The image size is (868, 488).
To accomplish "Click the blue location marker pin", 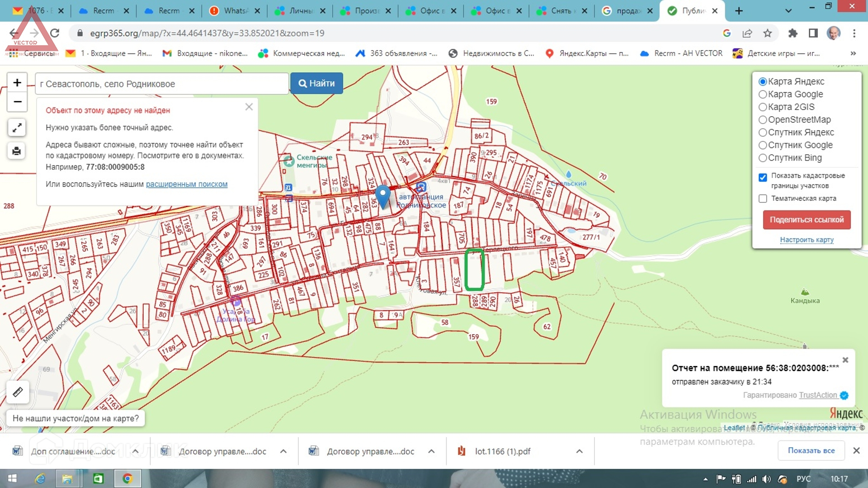I will pos(383,195).
